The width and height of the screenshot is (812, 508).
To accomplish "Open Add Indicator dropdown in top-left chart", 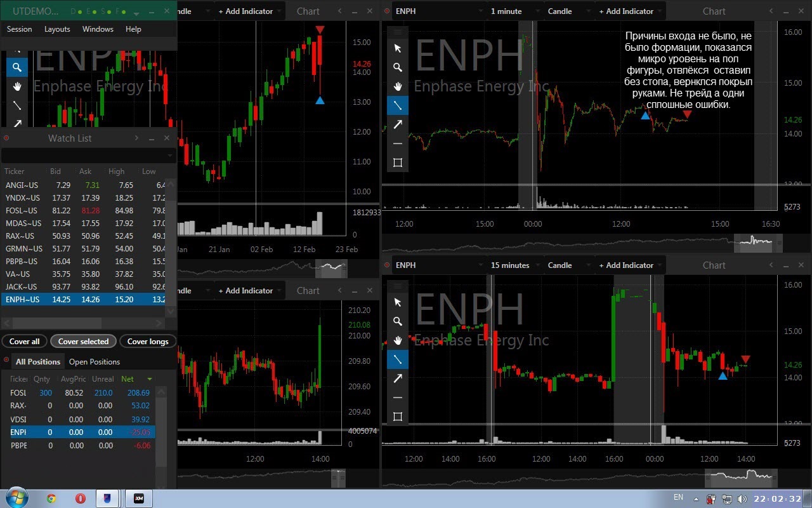I will click(249, 11).
